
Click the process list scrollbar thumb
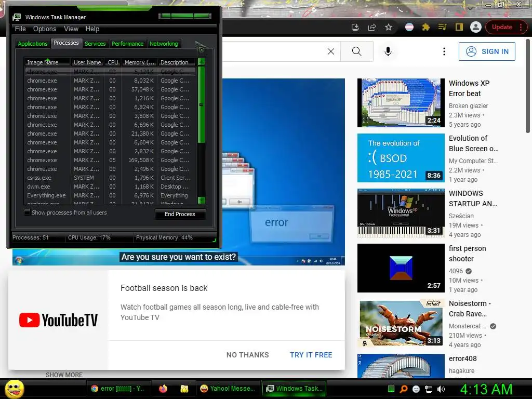point(201,104)
